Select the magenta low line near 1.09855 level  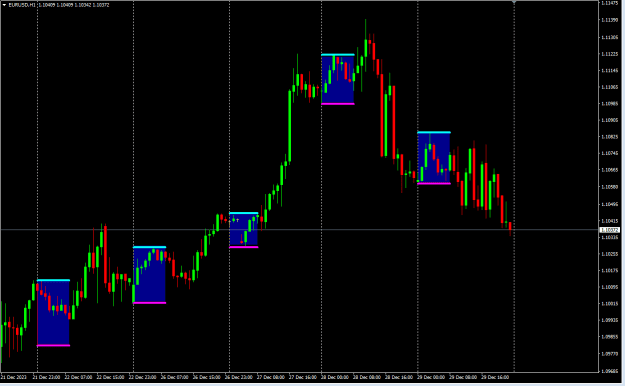[x=53, y=345]
